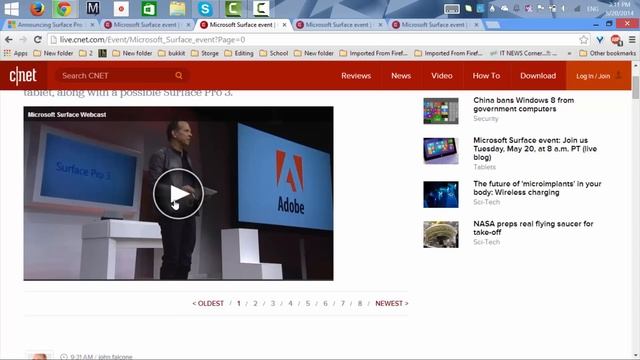Click the CNET search magnifier icon
640x360 pixels.
[x=179, y=76]
